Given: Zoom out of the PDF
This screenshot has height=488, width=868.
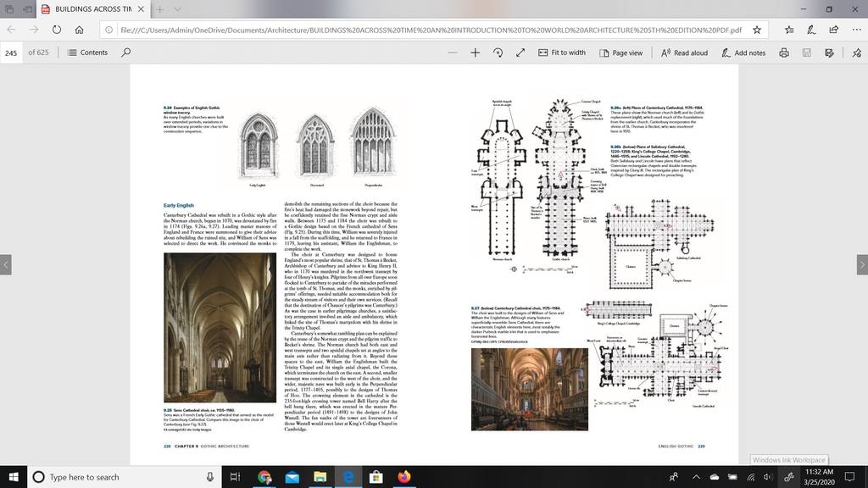Looking at the screenshot, I should click(x=453, y=53).
